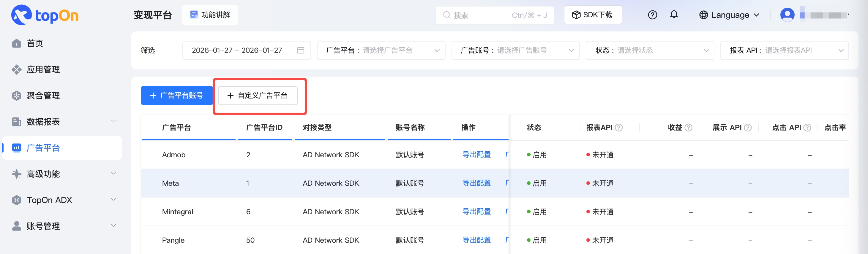Open 聚合管理 in sidebar
The width and height of the screenshot is (868, 254).
coord(43,96)
